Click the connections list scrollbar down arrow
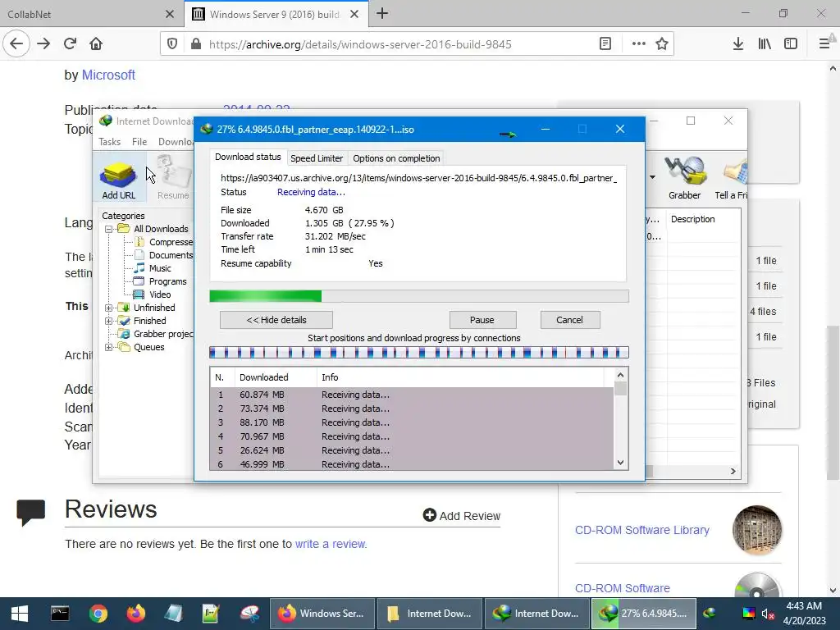This screenshot has height=630, width=840. [x=620, y=463]
